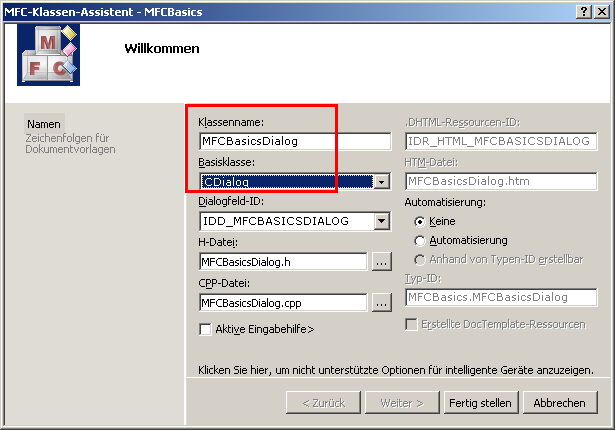Click the H-Datei label
The image size is (615, 430).
tap(218, 242)
